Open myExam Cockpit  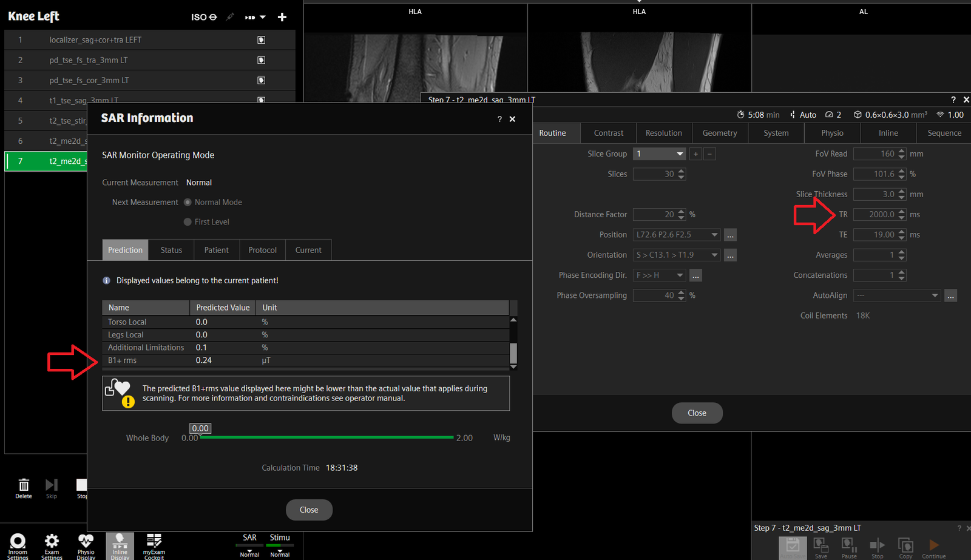coord(154,544)
